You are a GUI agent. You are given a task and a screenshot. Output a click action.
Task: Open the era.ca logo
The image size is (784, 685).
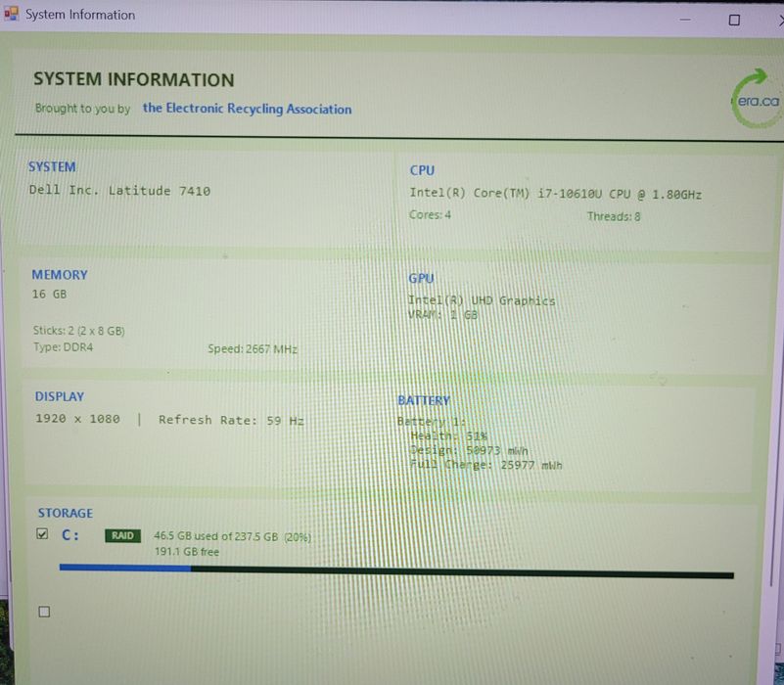(x=757, y=99)
